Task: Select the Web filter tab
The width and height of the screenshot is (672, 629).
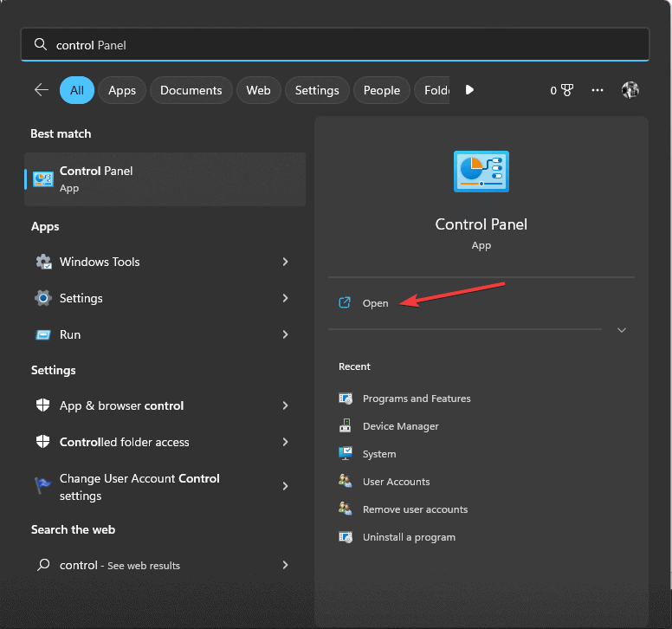Action: tap(258, 90)
